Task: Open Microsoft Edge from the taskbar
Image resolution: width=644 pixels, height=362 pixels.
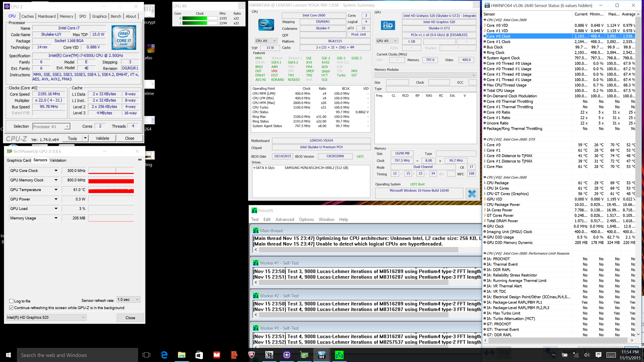Action: coord(164,355)
